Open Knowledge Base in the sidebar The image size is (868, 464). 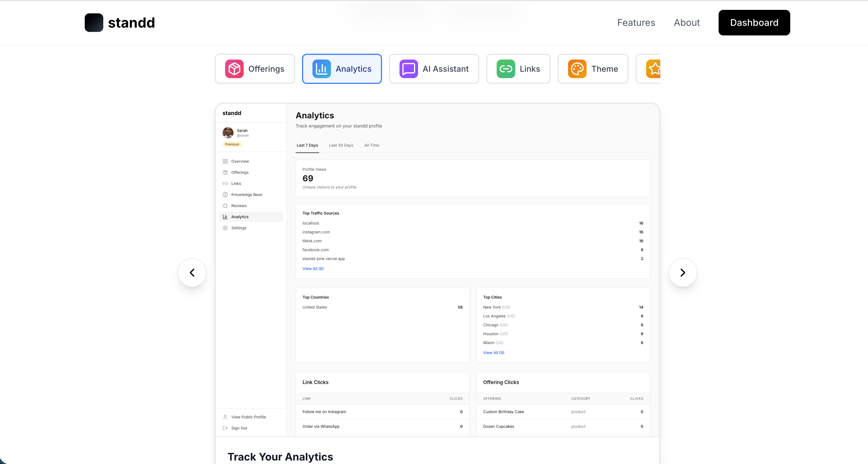click(246, 195)
